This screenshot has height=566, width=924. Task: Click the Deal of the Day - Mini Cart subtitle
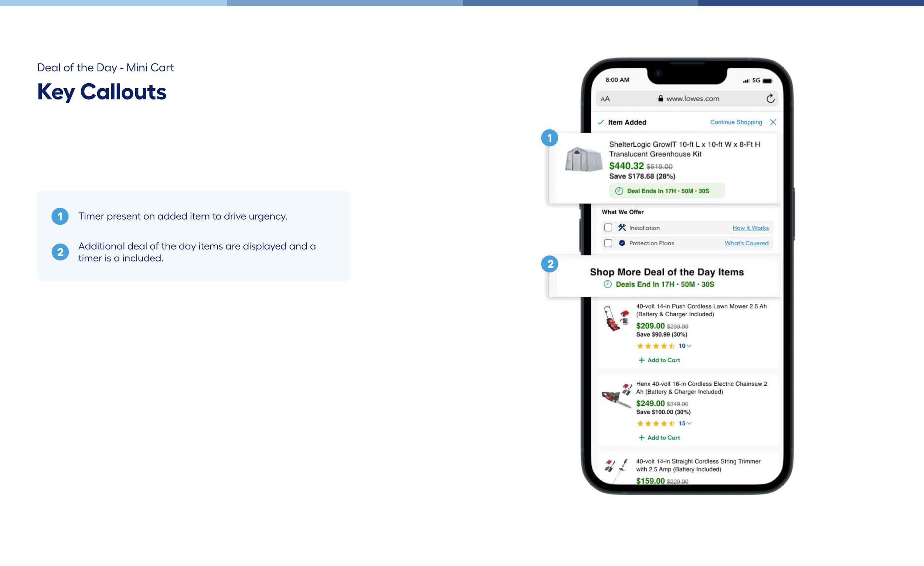(x=105, y=68)
